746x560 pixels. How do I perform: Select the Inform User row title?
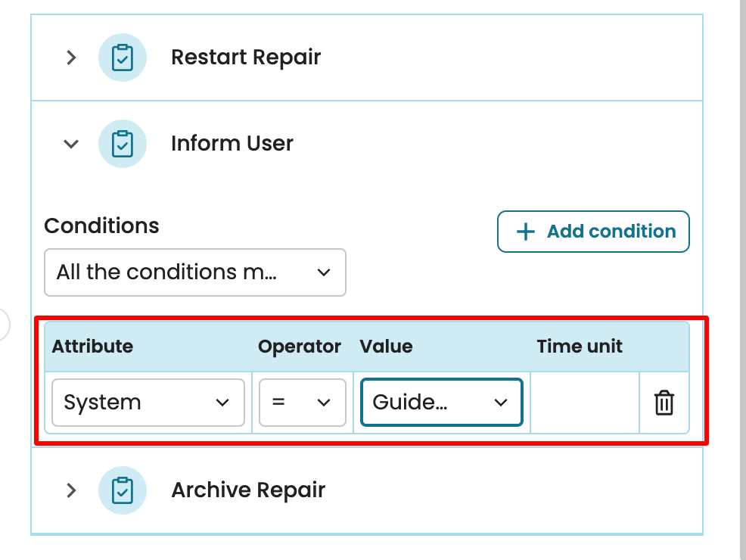[x=232, y=144]
